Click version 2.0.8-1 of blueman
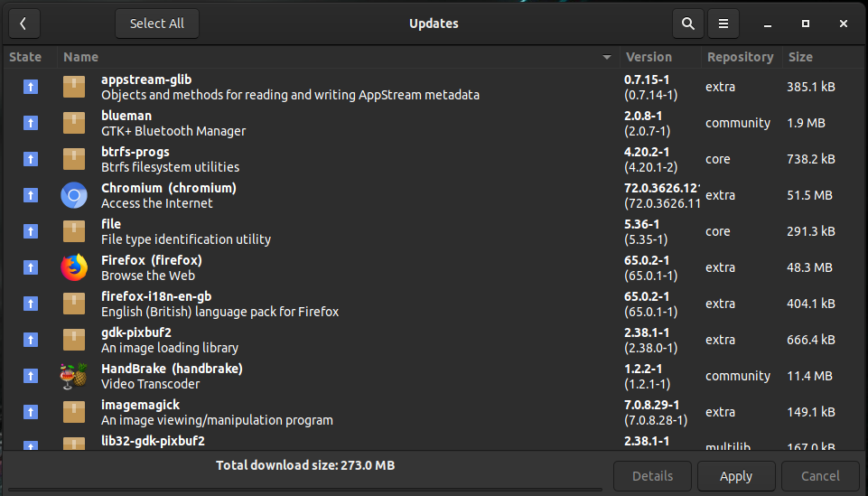 pos(643,116)
